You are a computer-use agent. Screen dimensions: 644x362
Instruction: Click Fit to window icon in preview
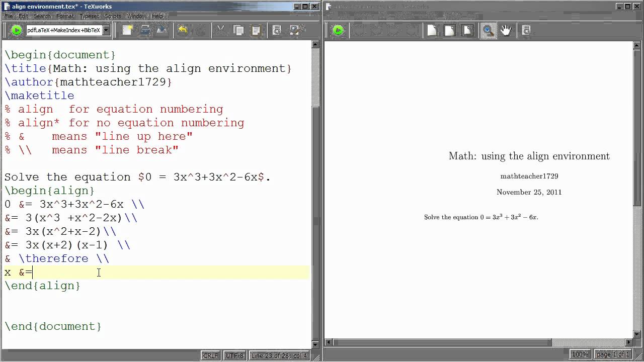[467, 30]
